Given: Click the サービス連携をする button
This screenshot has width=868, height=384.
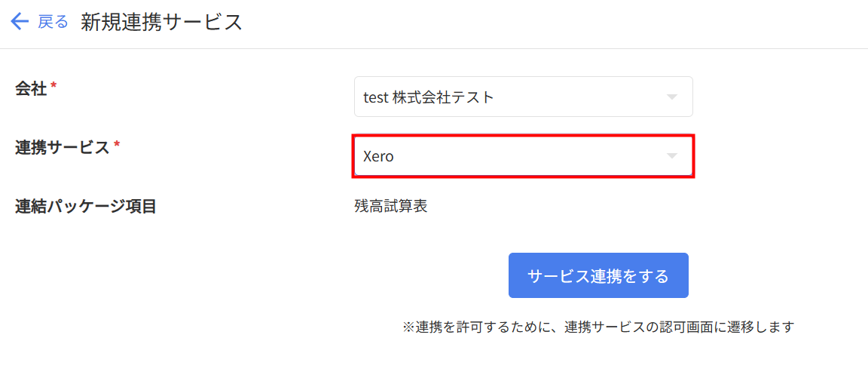Looking at the screenshot, I should [598, 275].
